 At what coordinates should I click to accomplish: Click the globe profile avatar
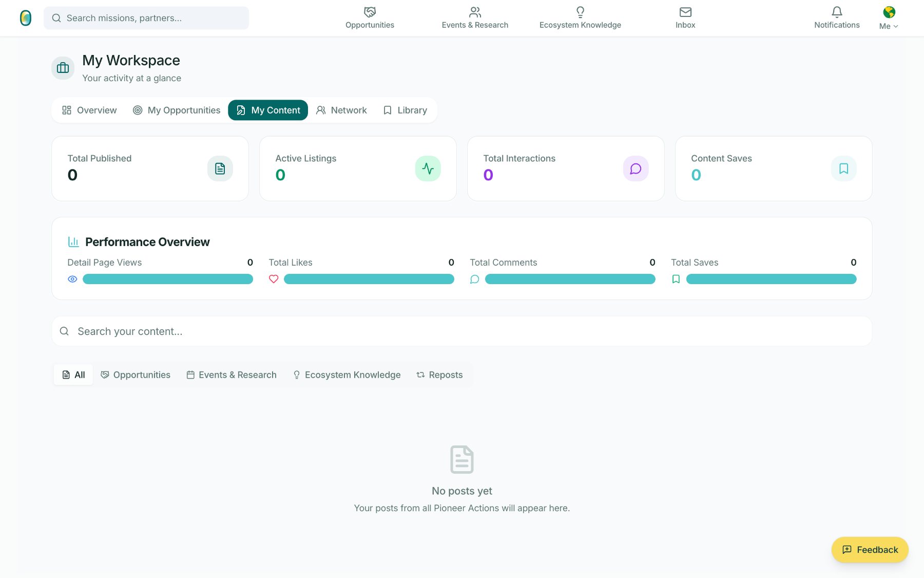click(889, 12)
